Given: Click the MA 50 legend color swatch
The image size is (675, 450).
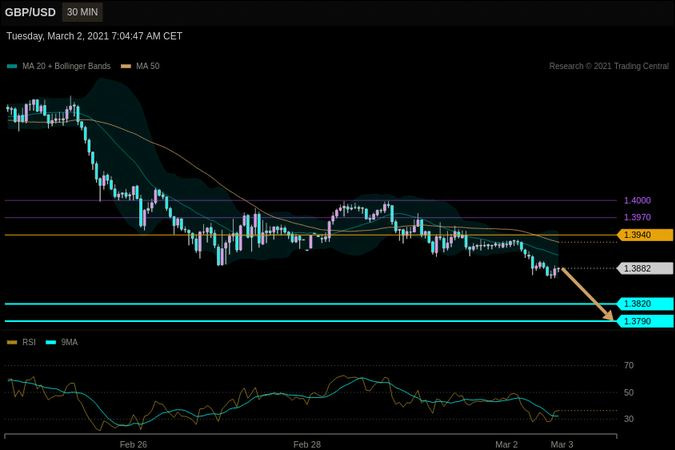Looking at the screenshot, I should coord(126,66).
